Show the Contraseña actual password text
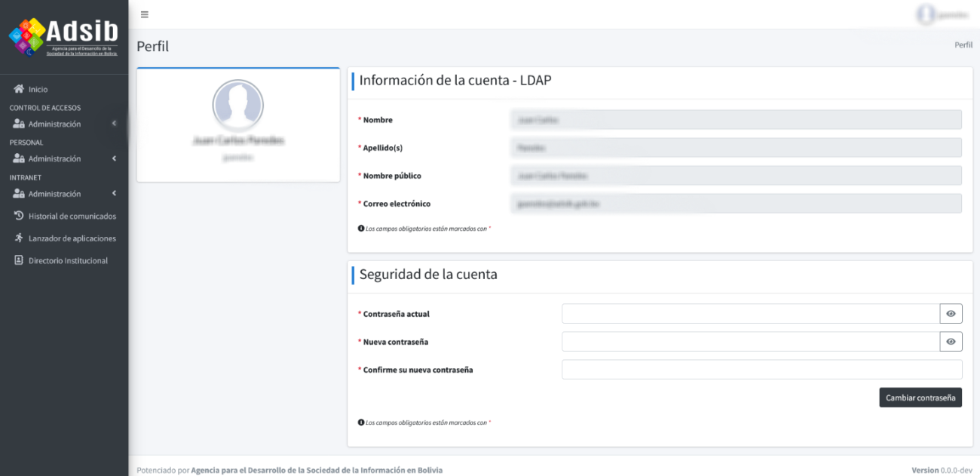The image size is (980, 476). click(x=951, y=314)
